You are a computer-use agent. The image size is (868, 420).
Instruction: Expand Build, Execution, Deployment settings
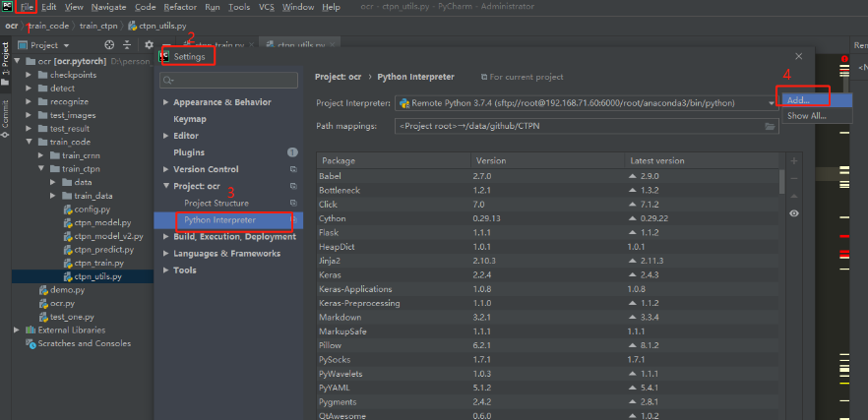tap(165, 237)
